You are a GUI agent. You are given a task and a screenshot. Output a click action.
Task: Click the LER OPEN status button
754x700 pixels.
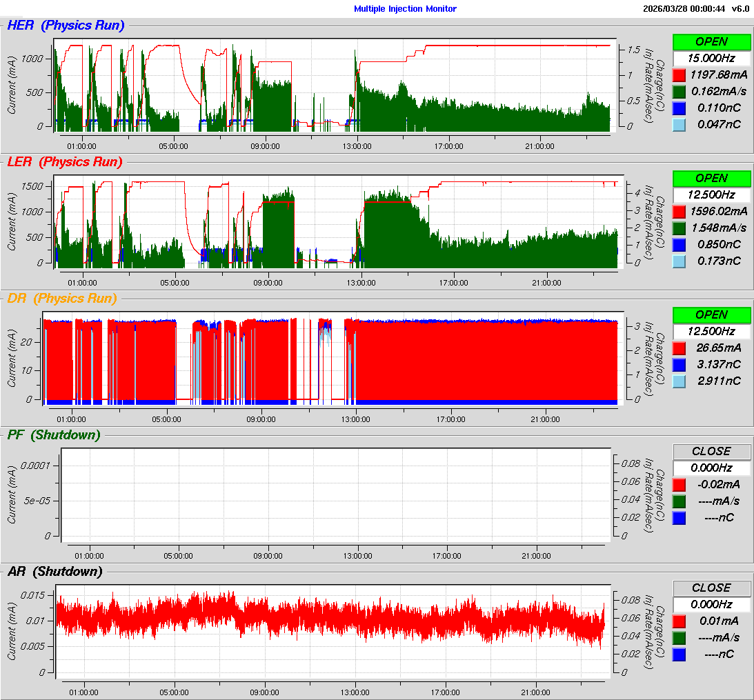(x=711, y=178)
